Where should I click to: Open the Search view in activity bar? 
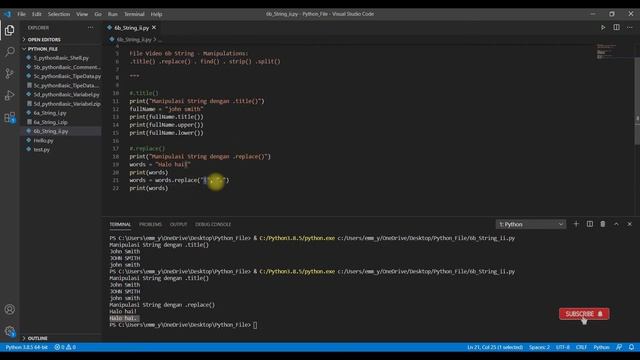tap(10, 52)
